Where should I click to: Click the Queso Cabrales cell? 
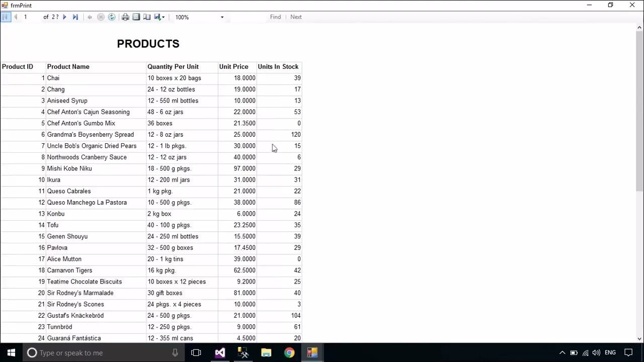96,191
